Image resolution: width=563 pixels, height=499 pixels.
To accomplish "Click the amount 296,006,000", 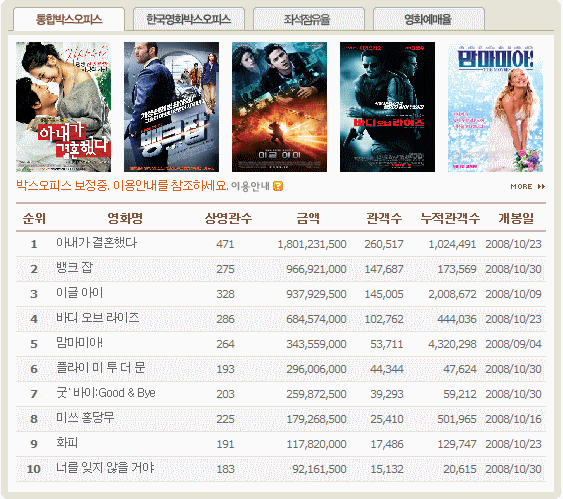I will [x=316, y=369].
